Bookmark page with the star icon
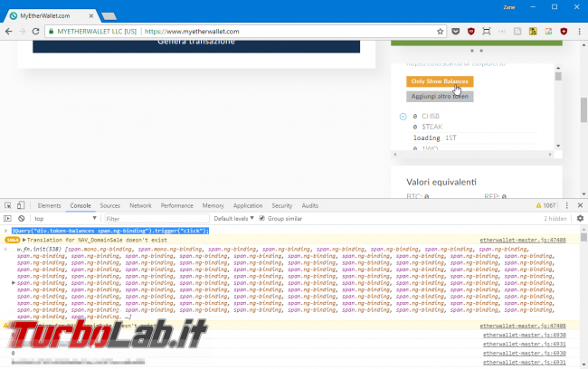This screenshot has height=369, width=588. 440,32
